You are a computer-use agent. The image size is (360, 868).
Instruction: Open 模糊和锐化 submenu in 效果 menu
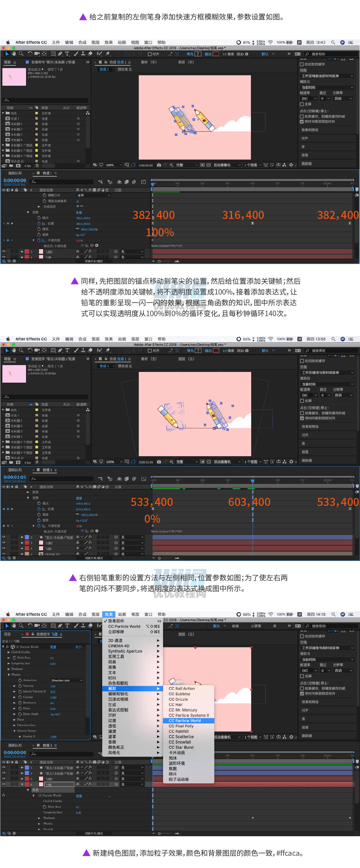133,694
